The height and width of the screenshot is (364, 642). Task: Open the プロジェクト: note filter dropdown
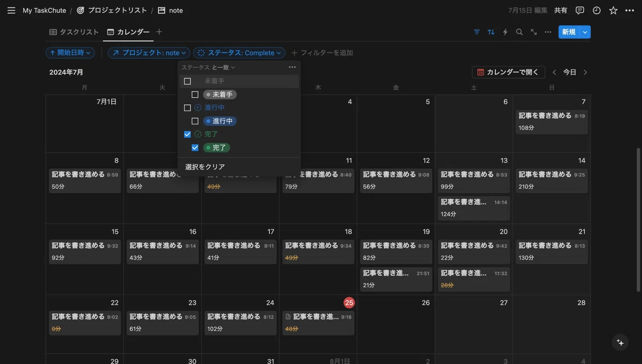point(149,53)
